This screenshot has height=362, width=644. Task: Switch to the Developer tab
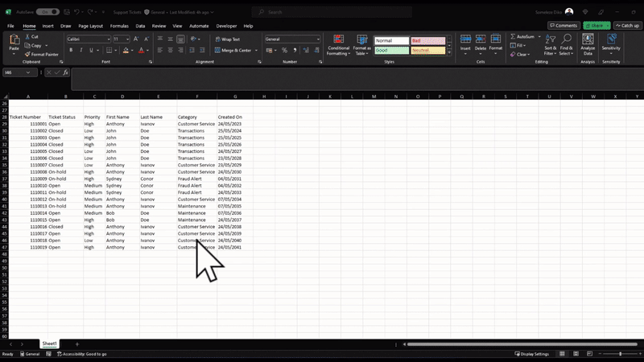[226, 26]
